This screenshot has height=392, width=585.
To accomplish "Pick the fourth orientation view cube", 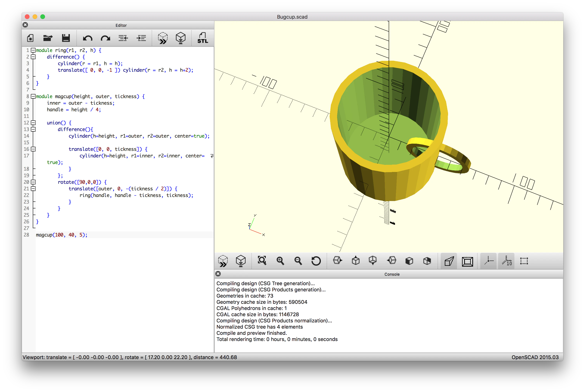I will point(391,261).
